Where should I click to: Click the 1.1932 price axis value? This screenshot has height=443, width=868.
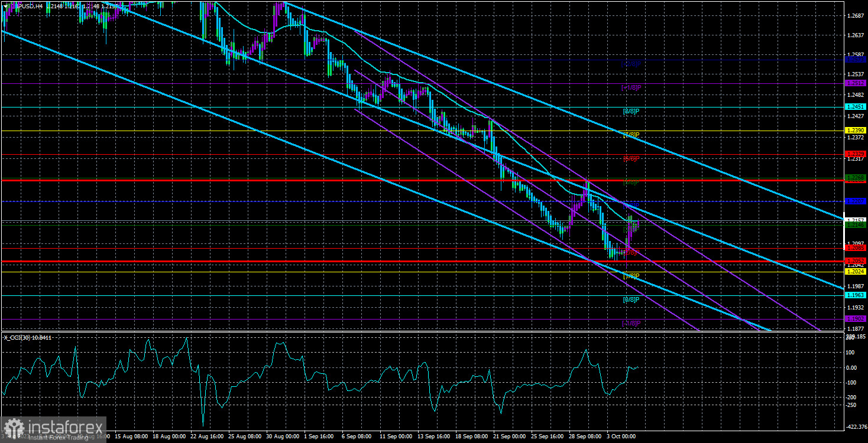coord(856,307)
